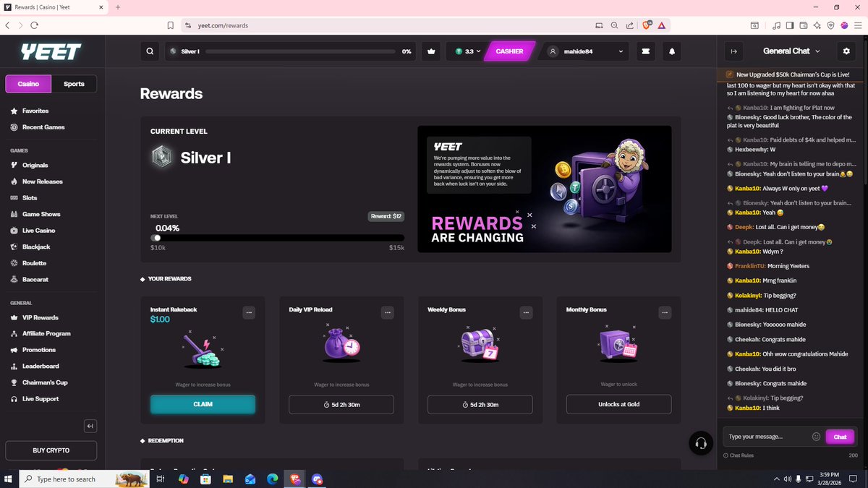The width and height of the screenshot is (868, 488).
Task: Open Monthly Bonus options menu
Action: click(665, 312)
